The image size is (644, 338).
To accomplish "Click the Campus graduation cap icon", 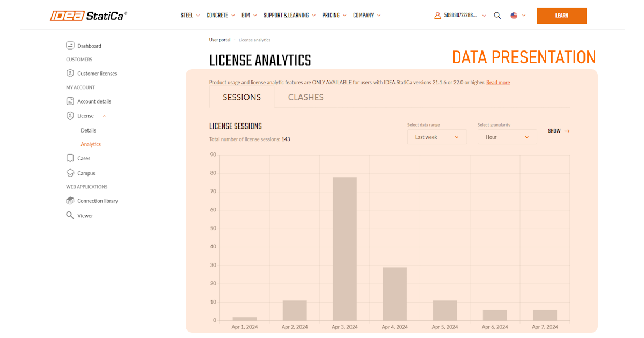I will [x=70, y=173].
